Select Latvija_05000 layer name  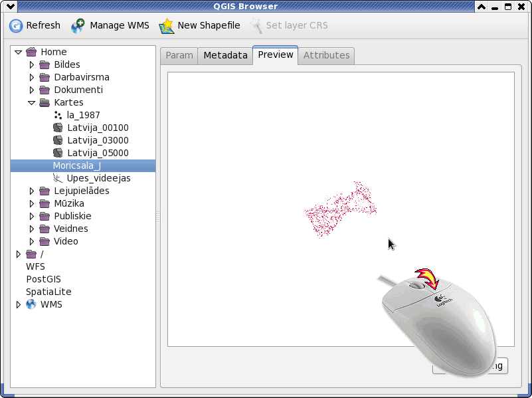[98, 153]
